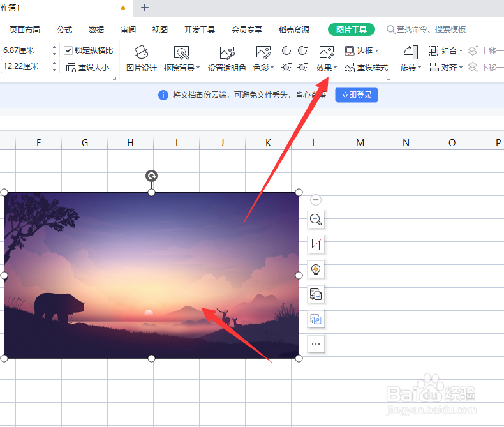Toggle the 锁定纵横比 lock aspect ratio checkbox
Image resolution: width=504 pixels, height=427 pixels.
pyautogui.click(x=68, y=50)
